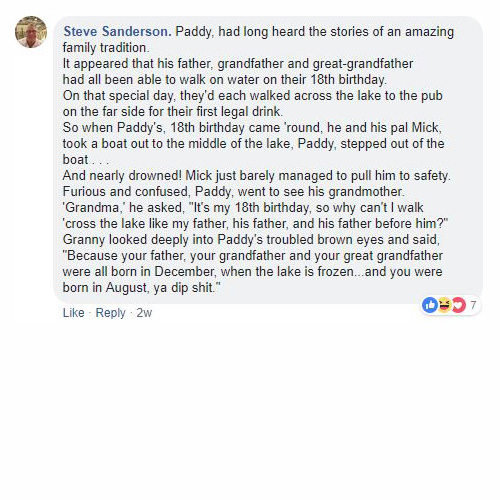Like the comment by Steve Sanderson
The image size is (500, 500).
tap(73, 313)
